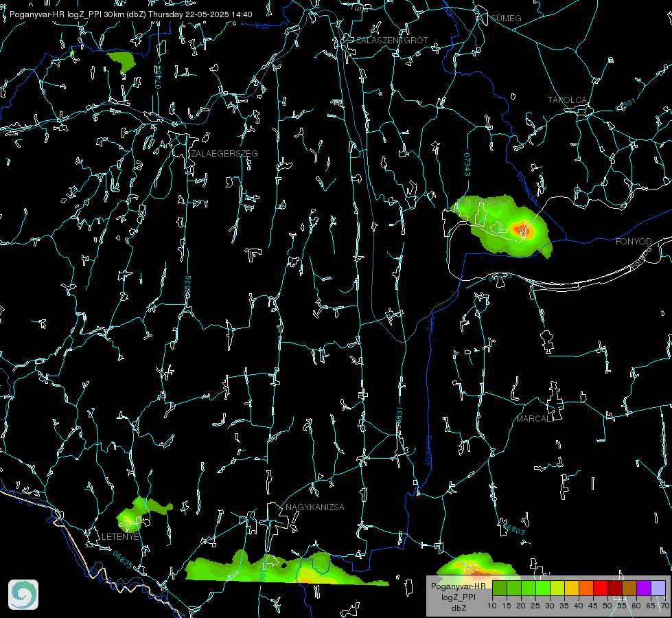Click the TAPOLCA town label
This screenshot has height=618, width=672.
[x=567, y=100]
